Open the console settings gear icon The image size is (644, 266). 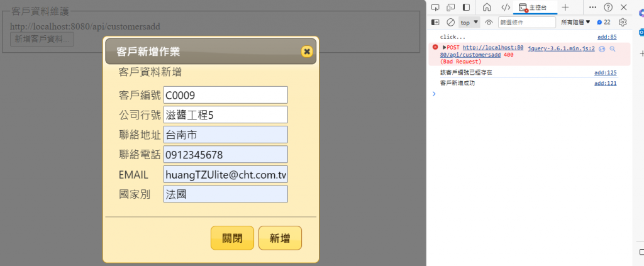click(x=623, y=22)
